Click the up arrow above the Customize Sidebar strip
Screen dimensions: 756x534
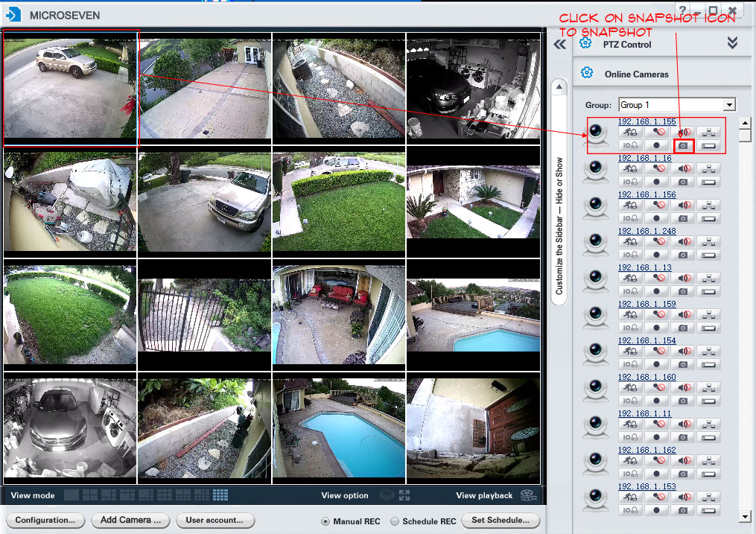(x=559, y=87)
